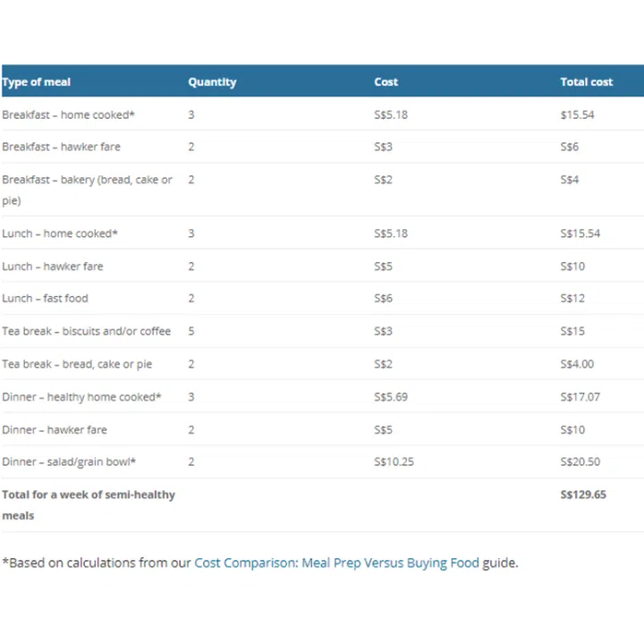Click the 'Cost' column header
This screenshot has width=644, height=644.
click(x=386, y=82)
